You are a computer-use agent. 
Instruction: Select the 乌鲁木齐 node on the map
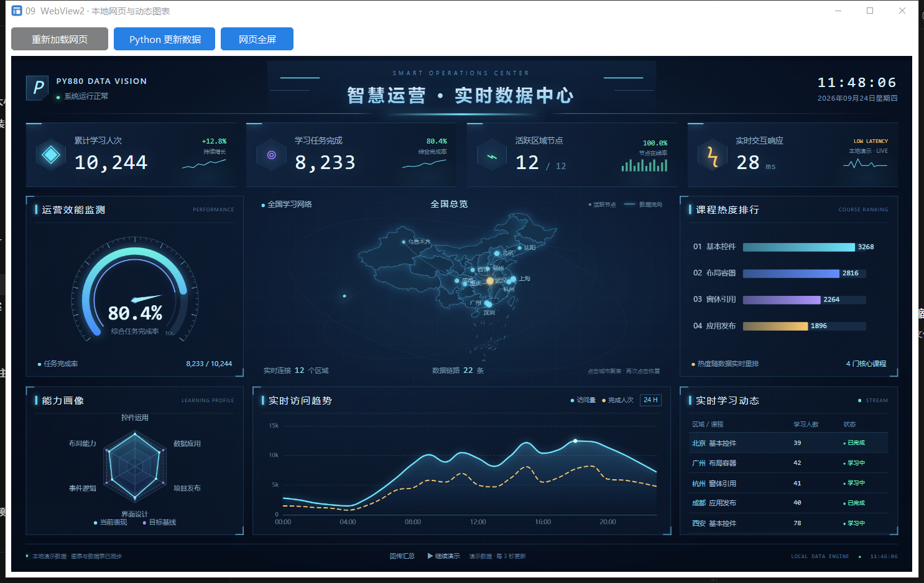point(404,242)
